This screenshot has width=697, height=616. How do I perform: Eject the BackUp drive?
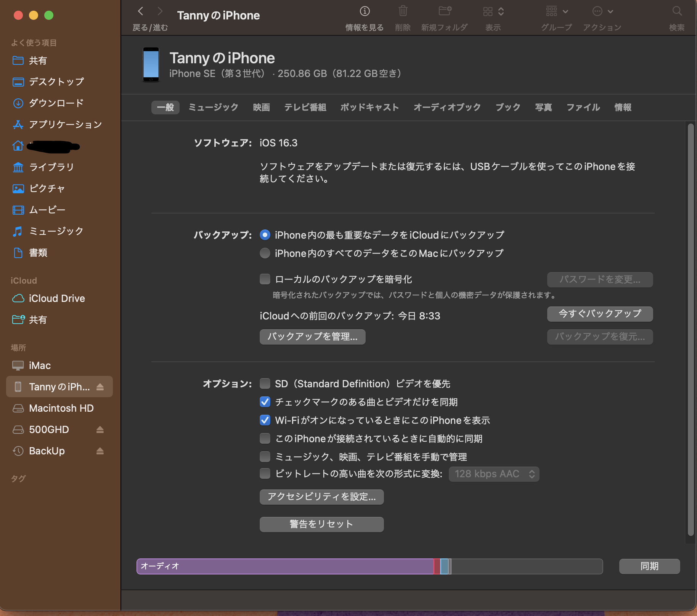click(100, 451)
